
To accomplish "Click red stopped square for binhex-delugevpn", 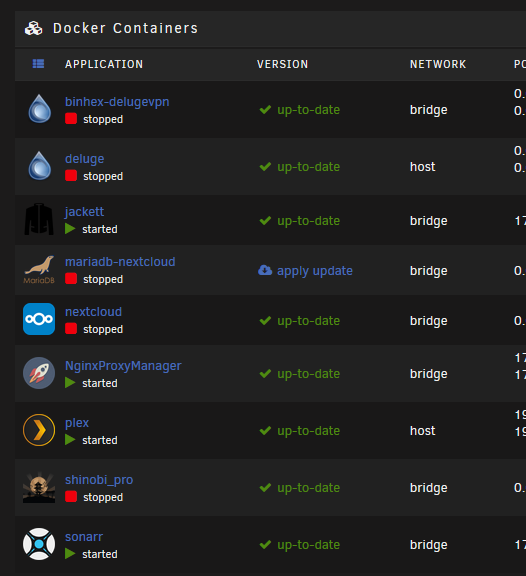I will click(x=71, y=119).
